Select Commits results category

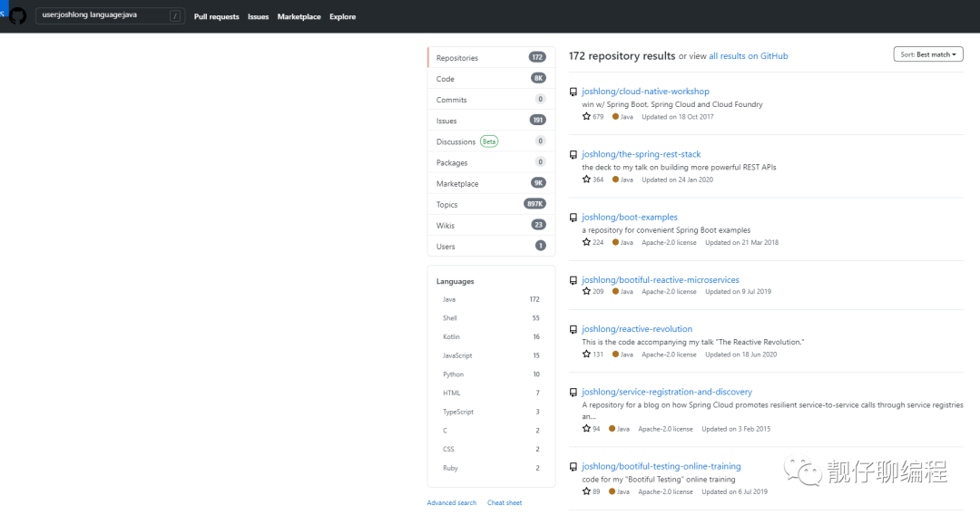pyautogui.click(x=491, y=99)
